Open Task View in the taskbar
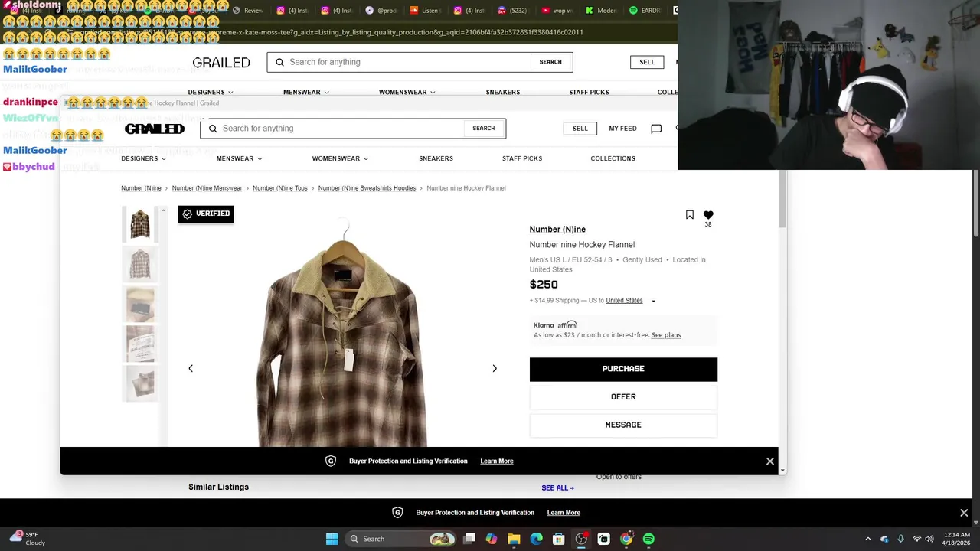Screen dimensions: 980x551 coord(469,539)
